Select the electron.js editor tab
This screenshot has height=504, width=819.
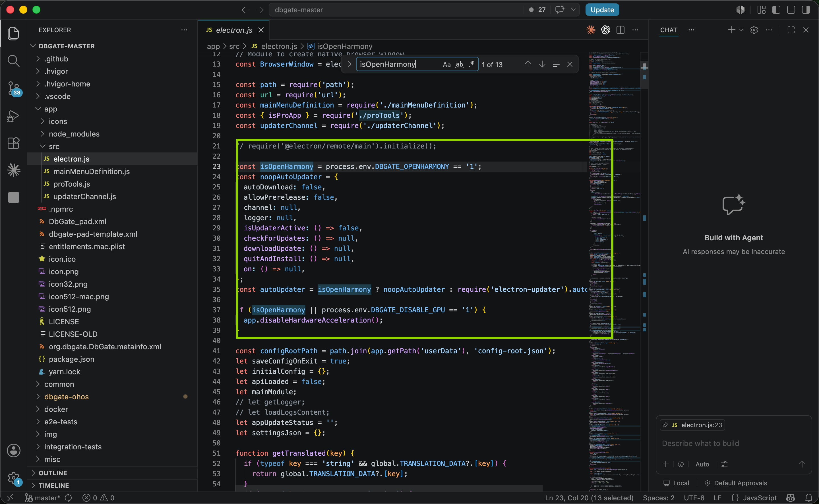tap(234, 30)
